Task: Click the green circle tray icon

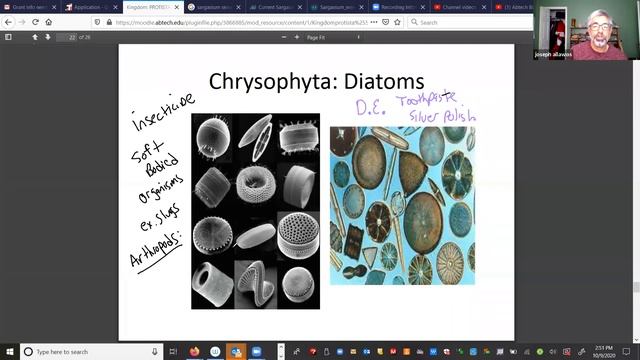Action: tap(540, 351)
